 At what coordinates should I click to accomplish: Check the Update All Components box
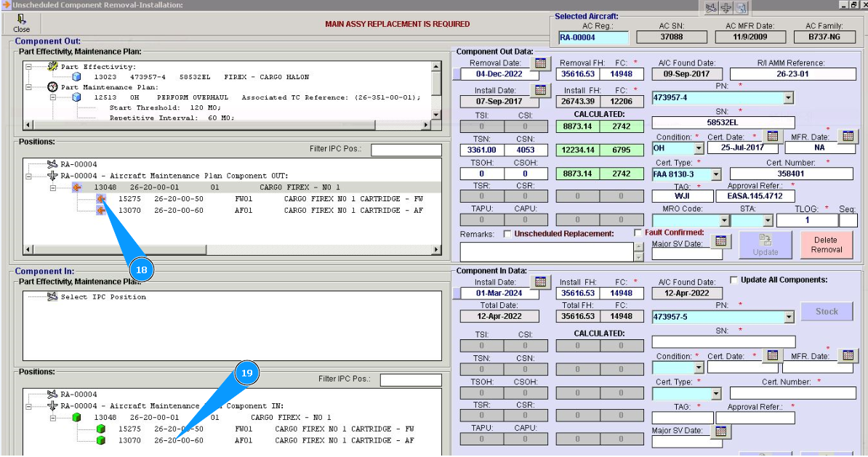click(x=734, y=280)
